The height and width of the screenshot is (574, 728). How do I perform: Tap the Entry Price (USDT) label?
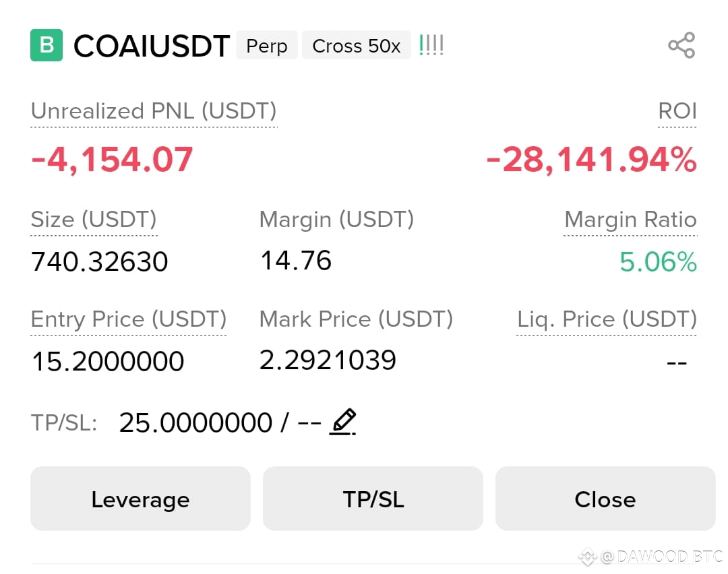129,319
